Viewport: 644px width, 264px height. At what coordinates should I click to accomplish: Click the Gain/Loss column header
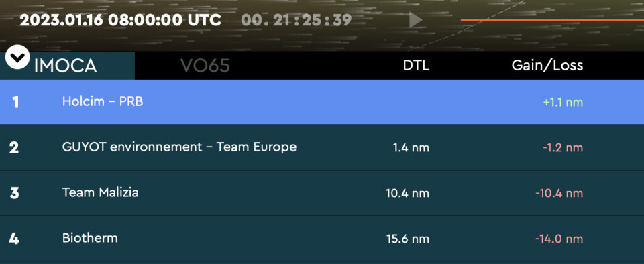coord(547,65)
